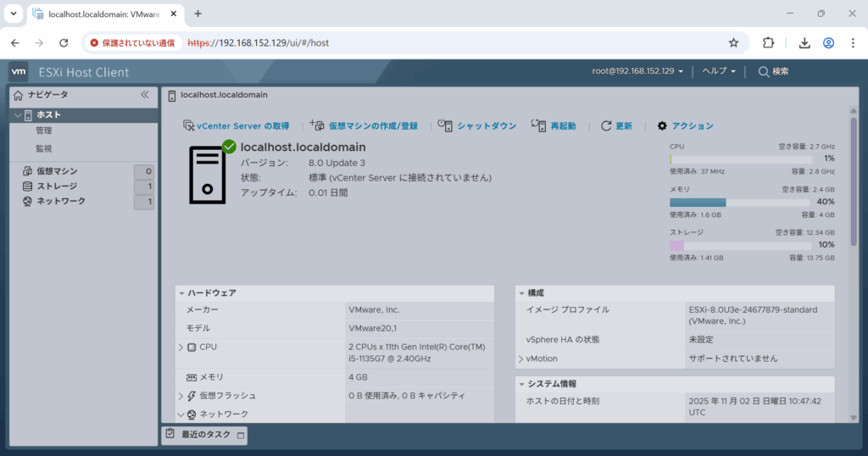Expand the CPU hardware row
868x456 pixels.
click(x=181, y=348)
